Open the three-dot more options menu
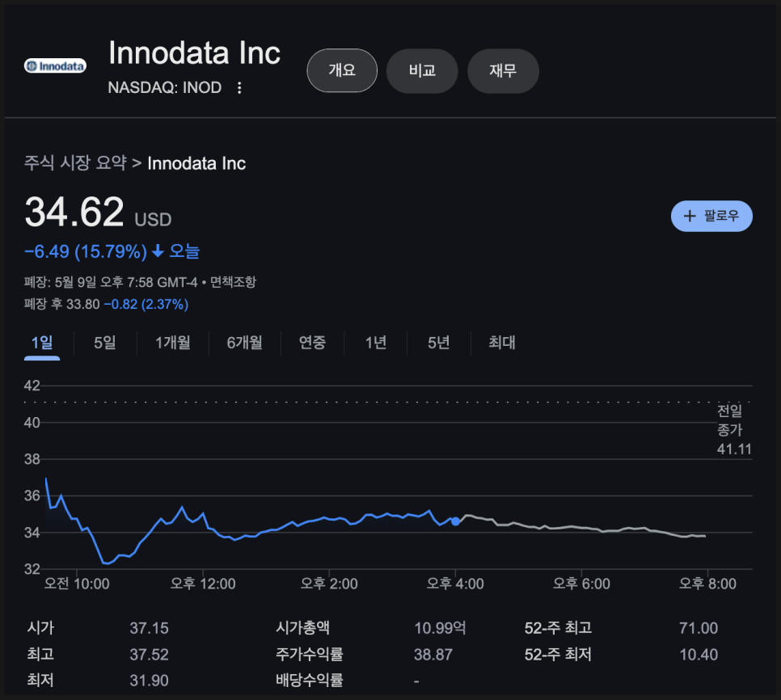 pyautogui.click(x=239, y=87)
